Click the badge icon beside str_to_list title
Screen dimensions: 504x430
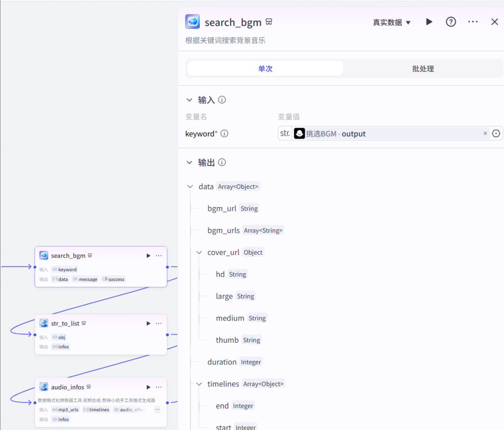point(84,323)
